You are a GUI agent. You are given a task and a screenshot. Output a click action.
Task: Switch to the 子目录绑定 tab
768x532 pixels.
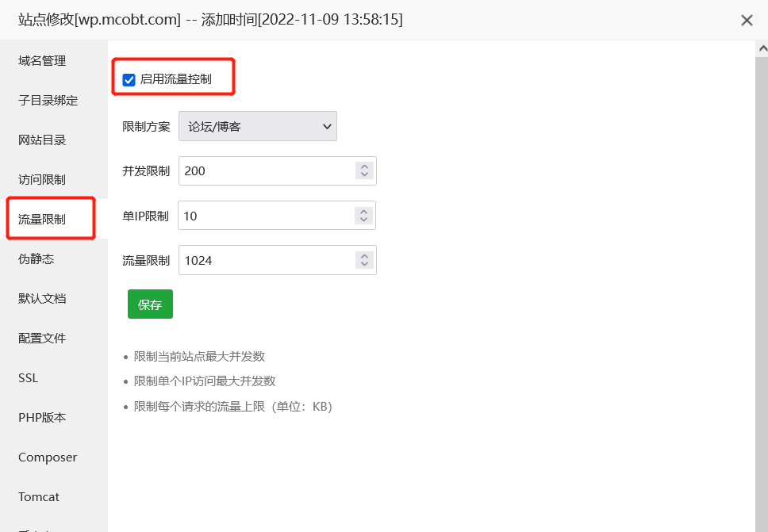(48, 101)
